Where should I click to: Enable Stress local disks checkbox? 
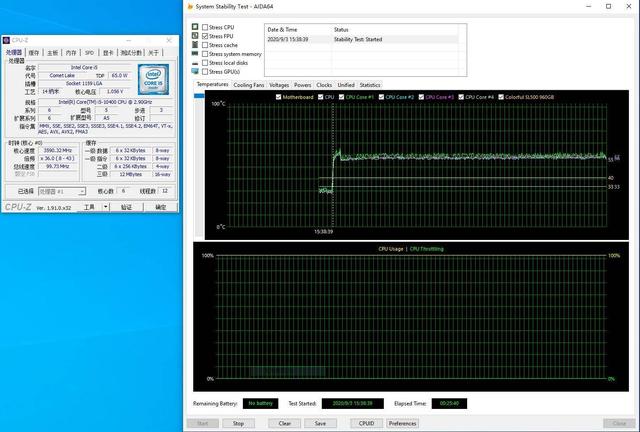click(205, 63)
